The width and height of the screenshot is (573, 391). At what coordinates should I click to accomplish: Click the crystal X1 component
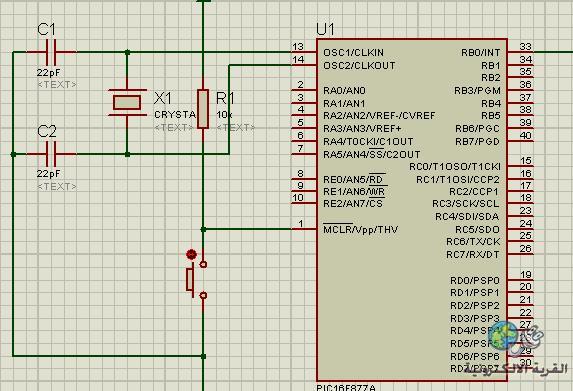127,102
